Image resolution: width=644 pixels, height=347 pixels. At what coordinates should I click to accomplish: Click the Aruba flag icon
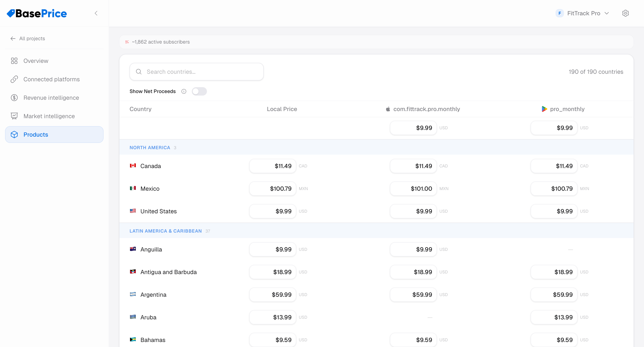[x=133, y=317]
